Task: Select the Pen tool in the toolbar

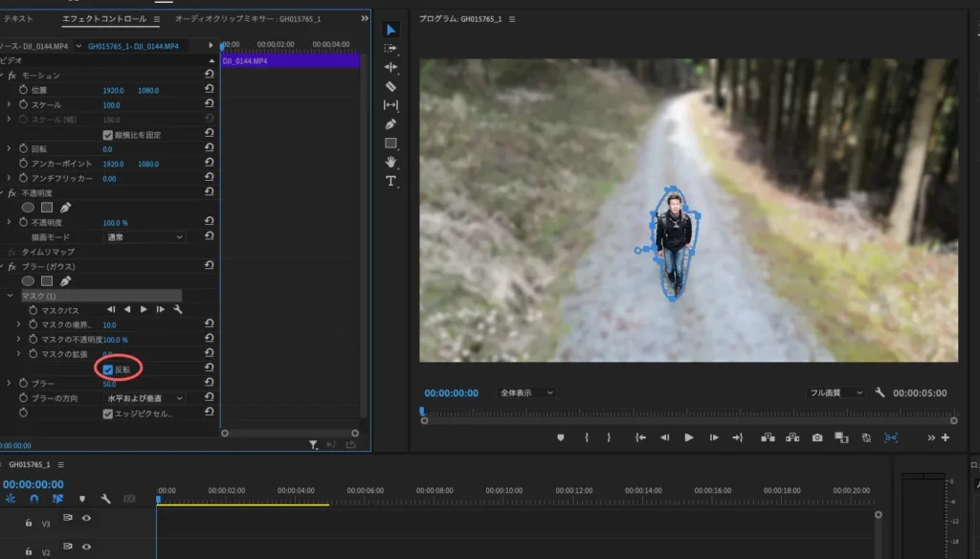Action: (x=390, y=124)
